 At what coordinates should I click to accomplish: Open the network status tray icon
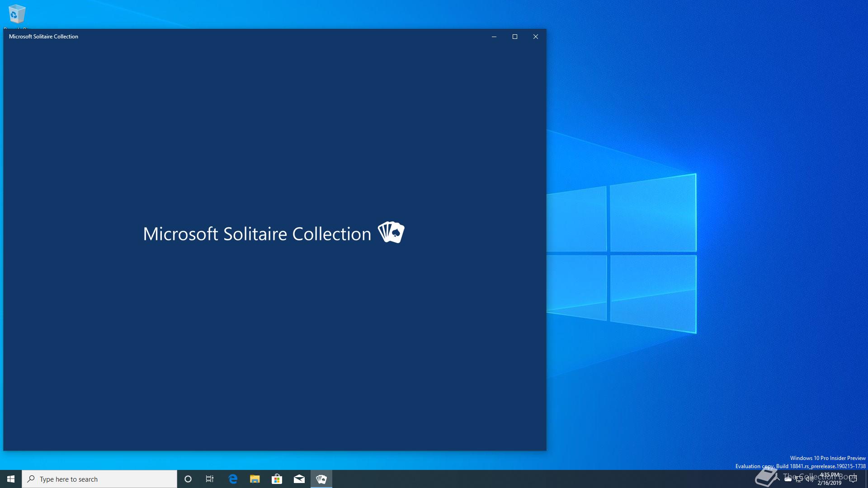tap(799, 479)
